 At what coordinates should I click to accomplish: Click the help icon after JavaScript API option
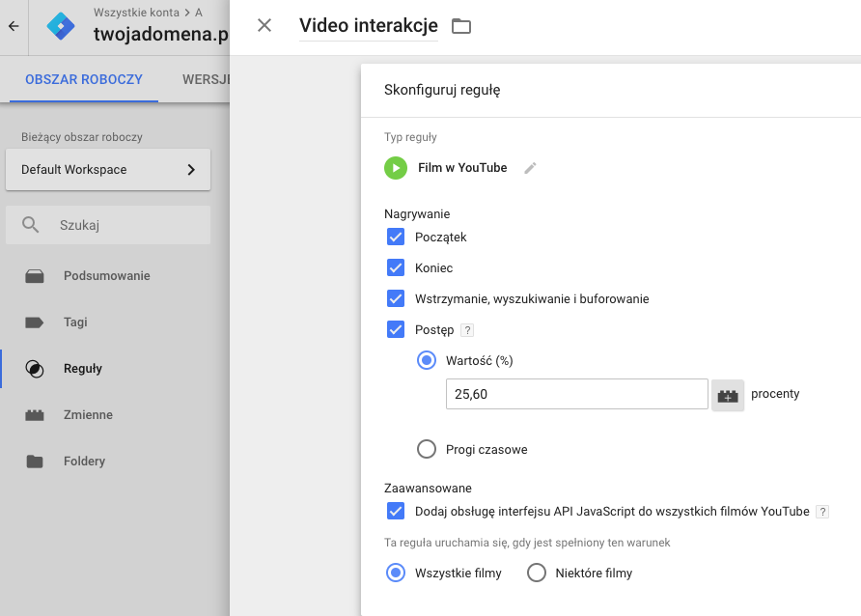821,512
